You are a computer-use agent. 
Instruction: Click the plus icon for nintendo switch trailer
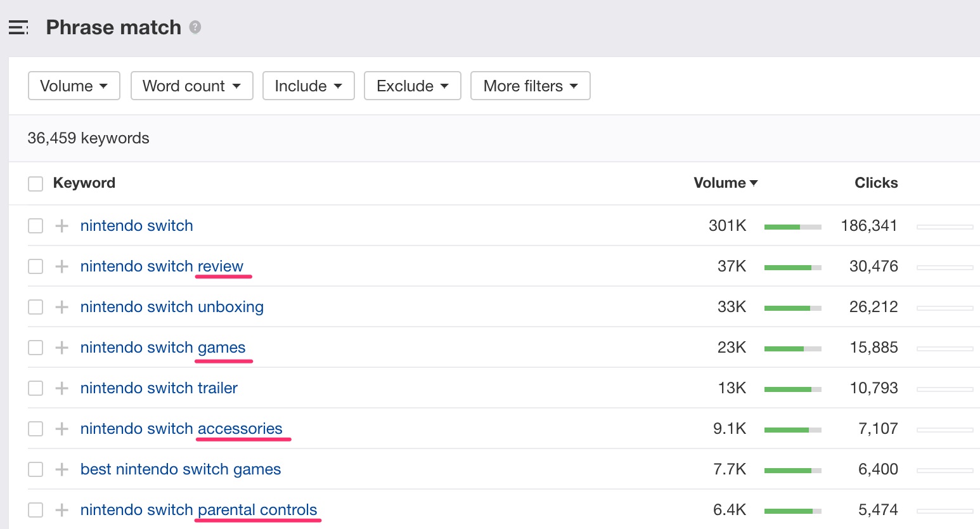61,388
